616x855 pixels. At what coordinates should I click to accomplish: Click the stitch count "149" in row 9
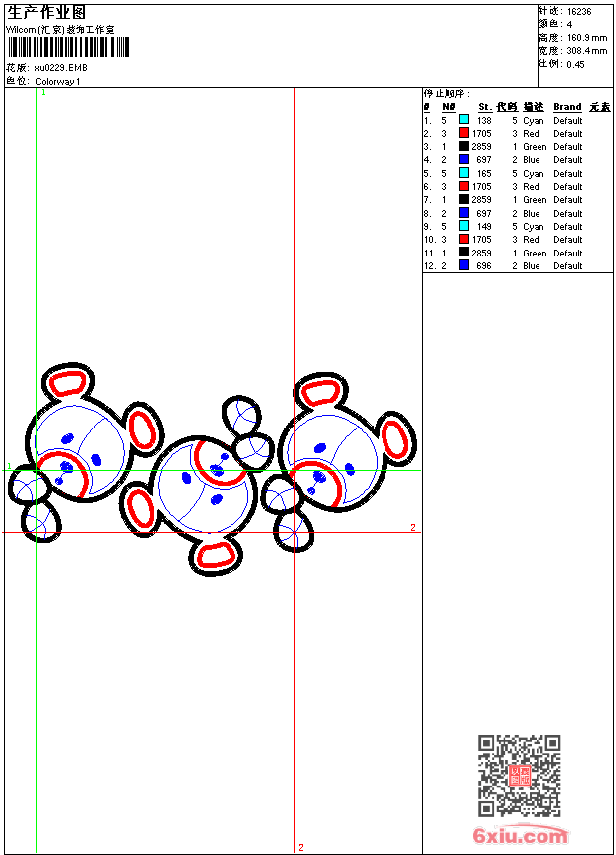point(484,227)
